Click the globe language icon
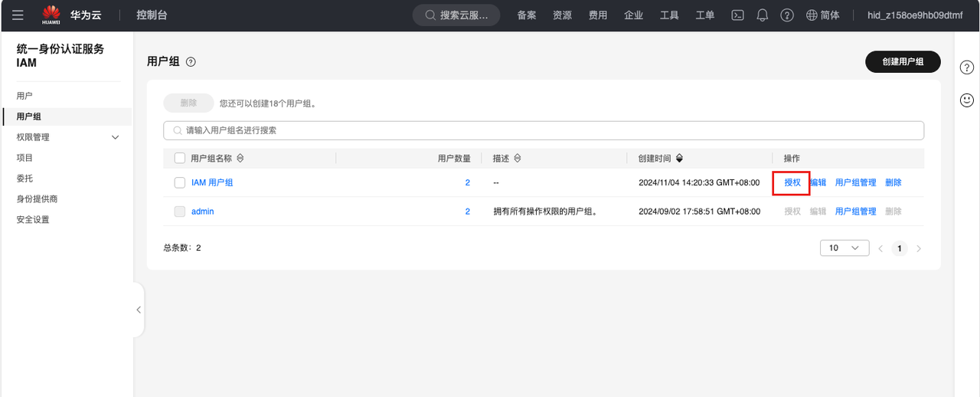Viewport: 980px width, 397px height. point(812,15)
